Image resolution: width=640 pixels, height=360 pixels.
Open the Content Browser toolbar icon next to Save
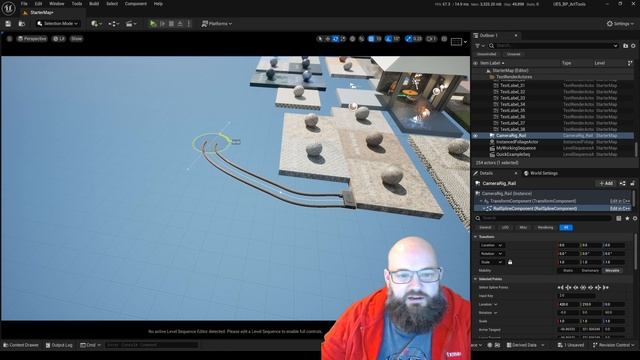click(x=22, y=24)
